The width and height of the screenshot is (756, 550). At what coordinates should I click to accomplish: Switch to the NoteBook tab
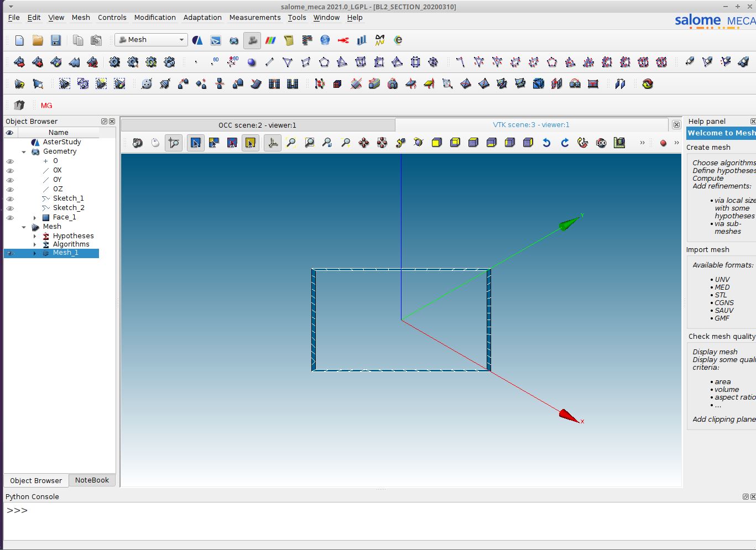[x=92, y=480]
